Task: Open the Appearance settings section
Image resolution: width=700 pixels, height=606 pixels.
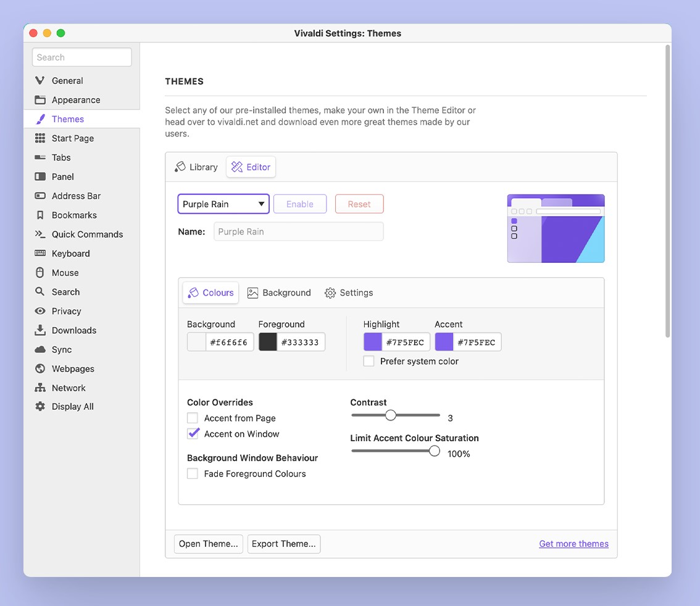Action: tap(81, 99)
